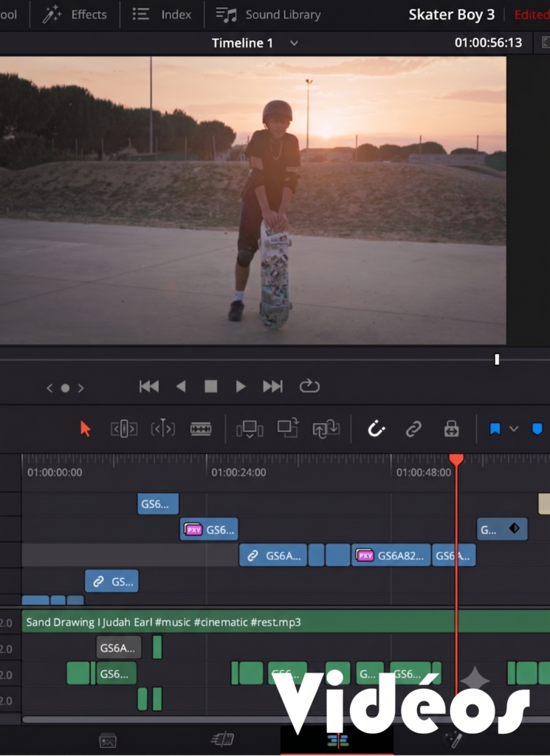The width and height of the screenshot is (550, 756).
Task: Play the timeline forward
Action: click(241, 386)
